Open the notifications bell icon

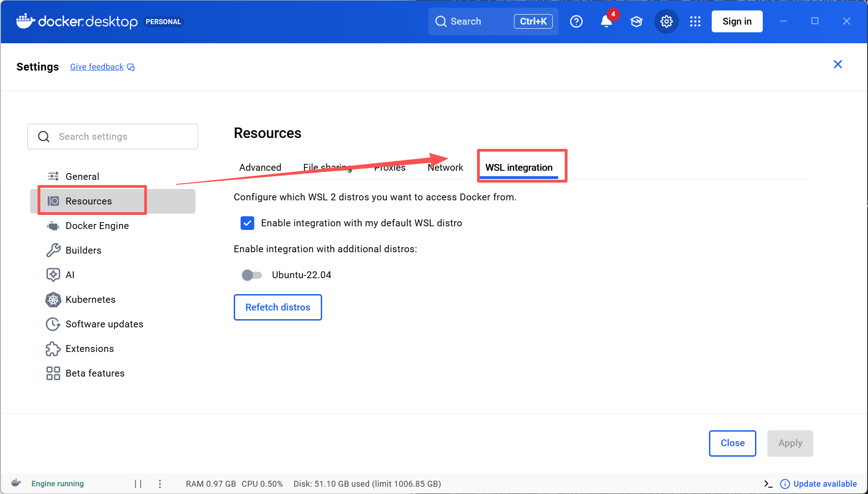point(606,21)
